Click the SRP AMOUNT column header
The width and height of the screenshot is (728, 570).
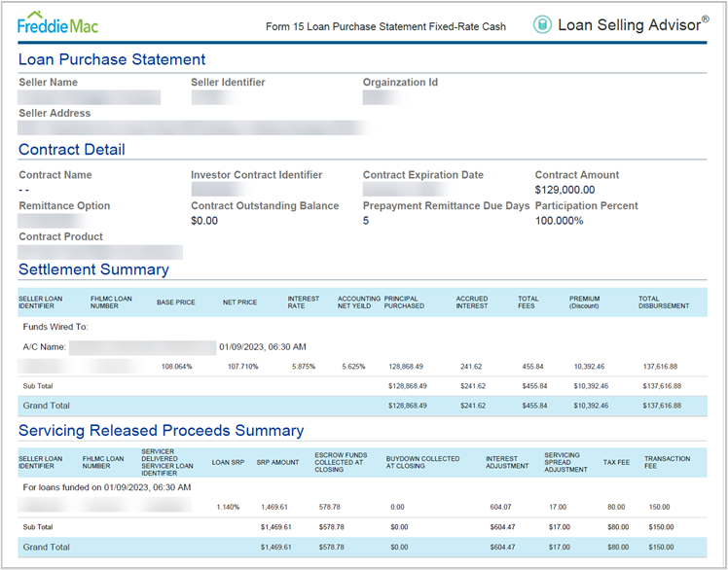pyautogui.click(x=277, y=462)
